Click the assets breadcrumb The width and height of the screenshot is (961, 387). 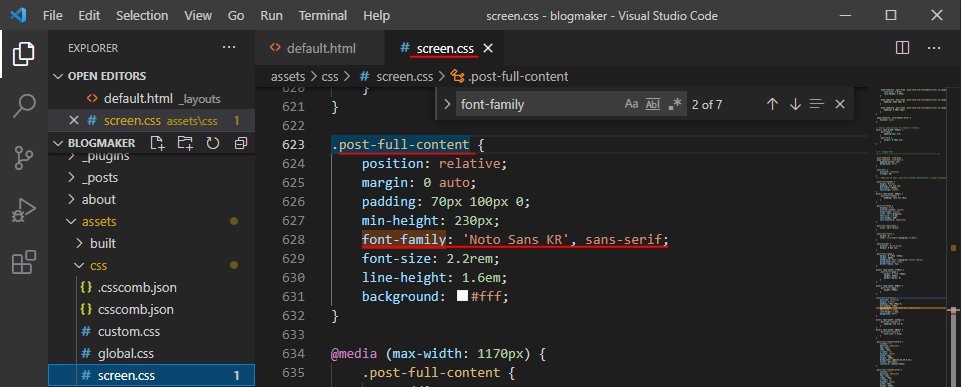288,77
